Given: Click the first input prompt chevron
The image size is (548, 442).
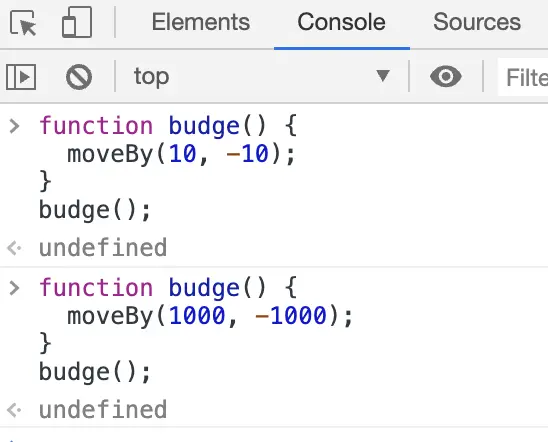Looking at the screenshot, I should coord(14,126).
